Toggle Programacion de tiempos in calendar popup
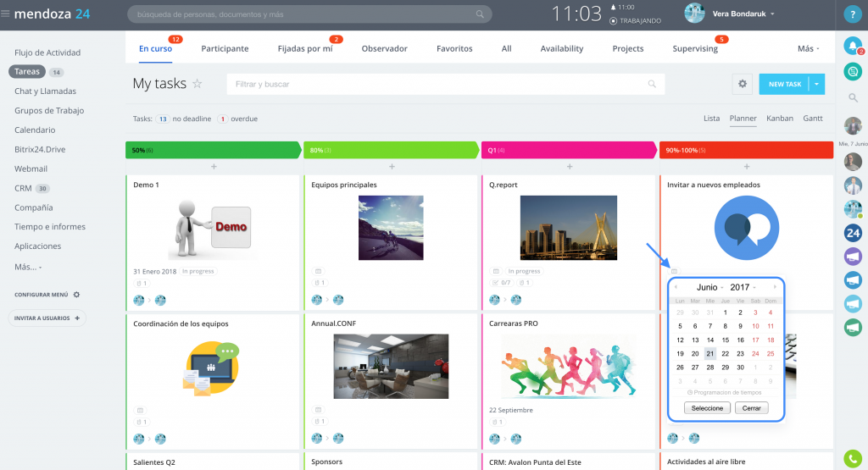This screenshot has height=470, width=868. click(724, 393)
